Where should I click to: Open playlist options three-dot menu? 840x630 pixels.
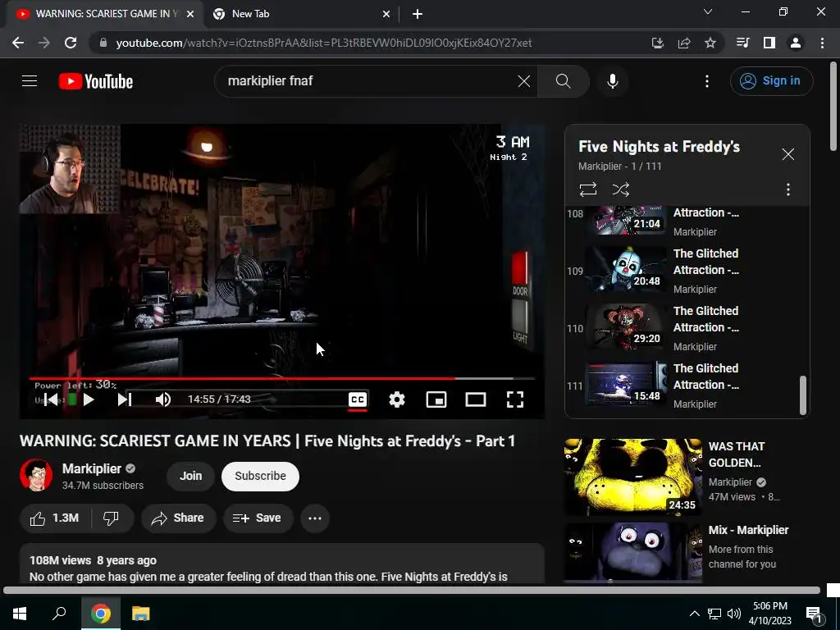tap(787, 189)
